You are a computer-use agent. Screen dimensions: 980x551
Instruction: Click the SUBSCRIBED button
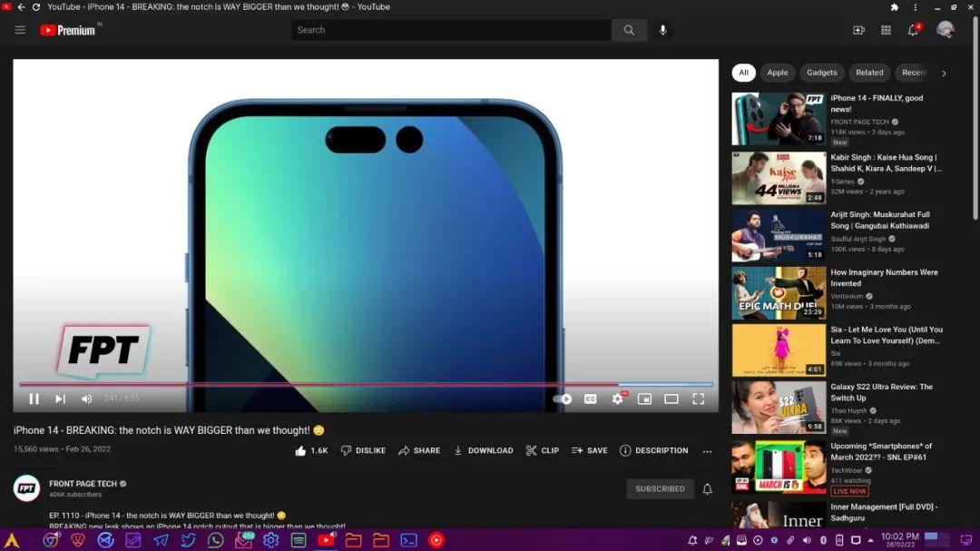(660, 488)
